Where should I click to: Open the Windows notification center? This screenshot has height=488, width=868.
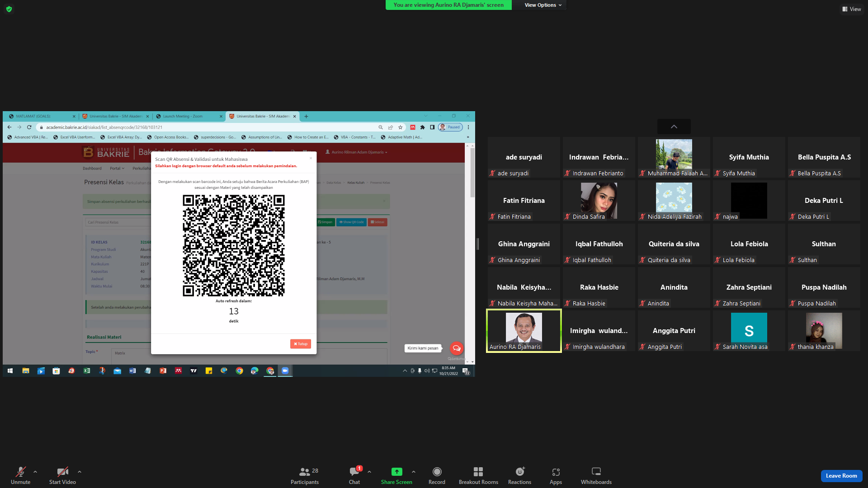click(466, 371)
